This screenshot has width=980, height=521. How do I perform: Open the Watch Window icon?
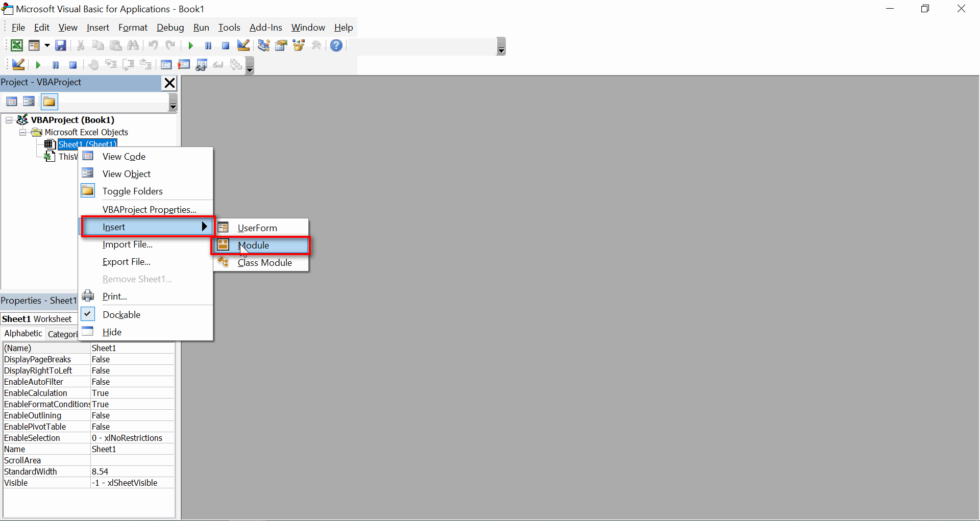pos(202,65)
